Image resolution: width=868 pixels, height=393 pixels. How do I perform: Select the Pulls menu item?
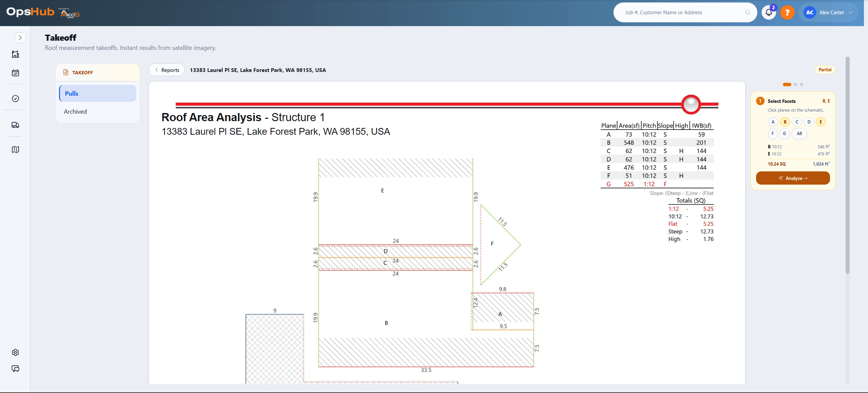pos(98,93)
